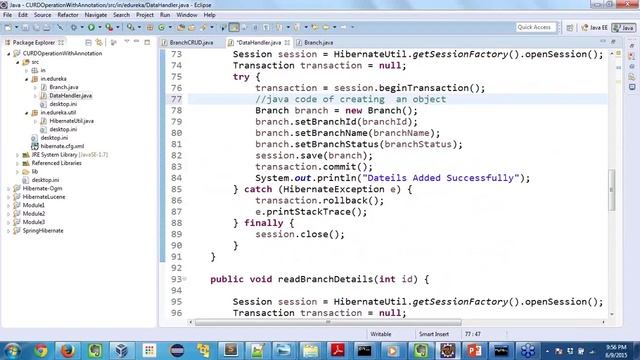Open the Window menu
Screen dimensions: 640x360
click(x=187, y=15)
